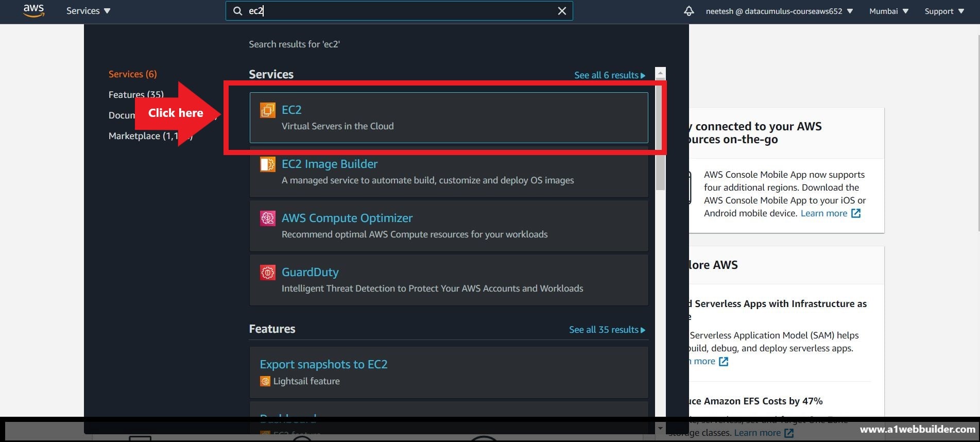The image size is (980, 442).
Task: Click the AWS Compute Optimizer icon
Action: [267, 218]
